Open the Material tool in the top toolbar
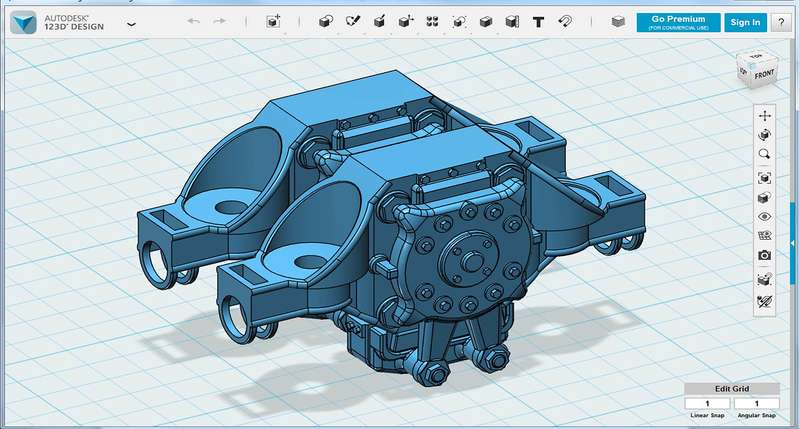 coord(618,21)
